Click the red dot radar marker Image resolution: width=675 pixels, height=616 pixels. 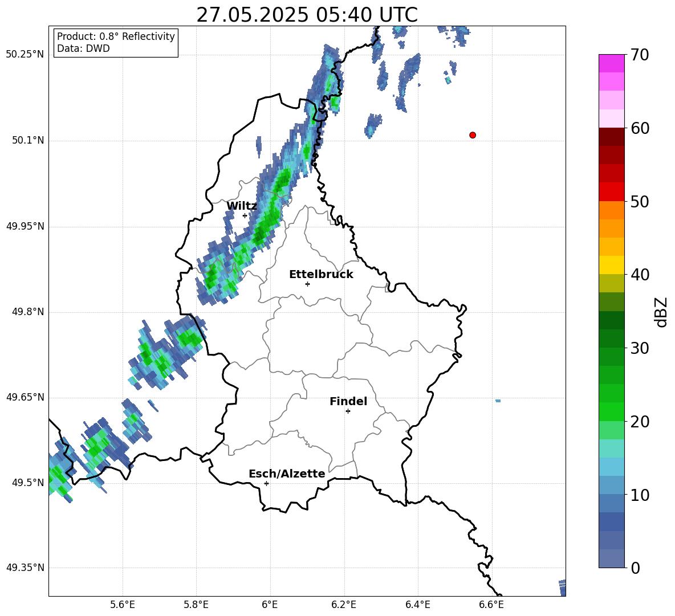(x=473, y=135)
